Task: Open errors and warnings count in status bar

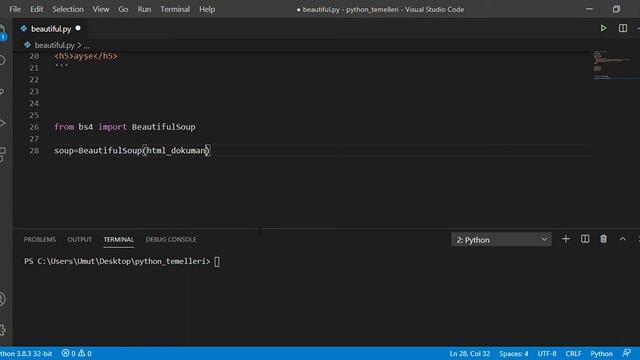Action: pyautogui.click(x=76, y=353)
